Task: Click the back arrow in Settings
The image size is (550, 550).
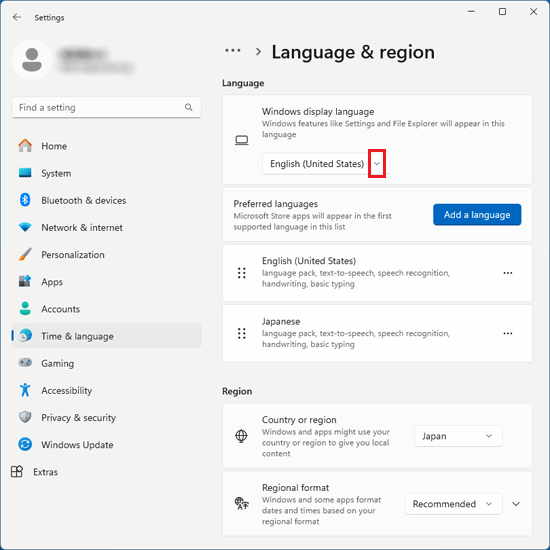Action: pos(16,17)
